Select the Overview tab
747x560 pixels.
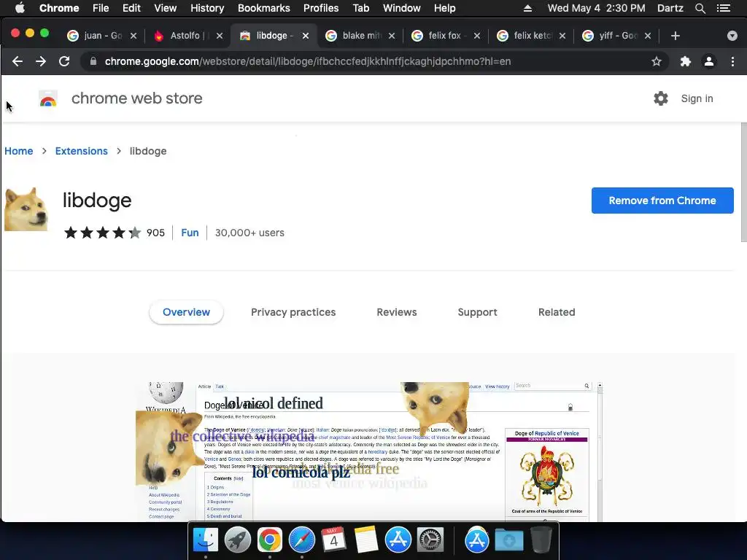[x=186, y=312]
